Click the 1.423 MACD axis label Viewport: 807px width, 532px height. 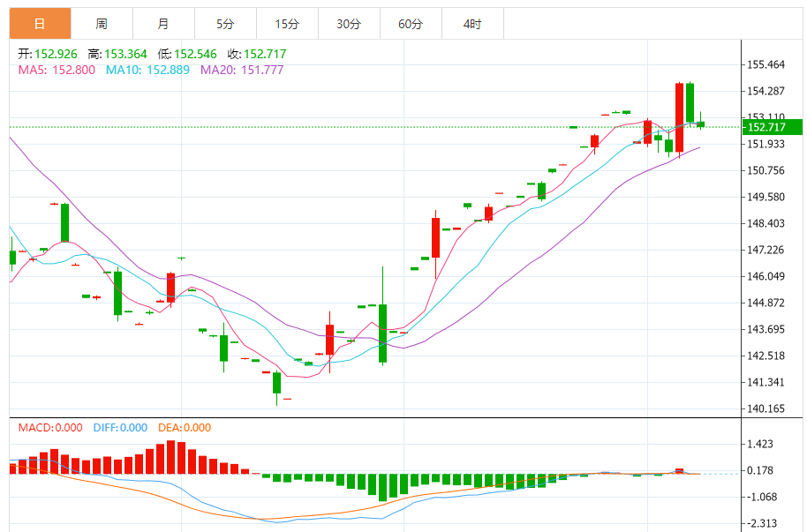[760, 444]
